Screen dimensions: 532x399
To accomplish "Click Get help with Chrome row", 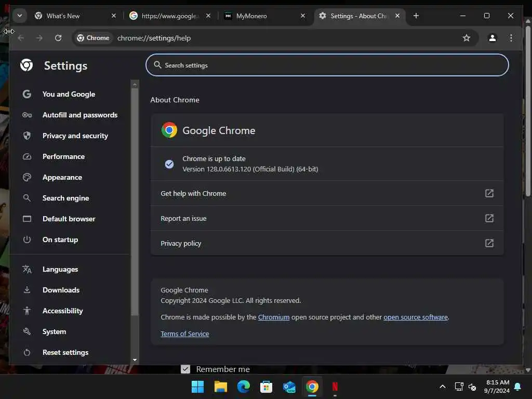I will 327,193.
